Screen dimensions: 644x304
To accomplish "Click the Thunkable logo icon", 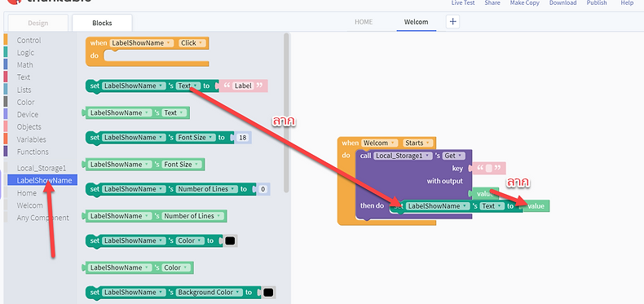I will click(x=14, y=2).
